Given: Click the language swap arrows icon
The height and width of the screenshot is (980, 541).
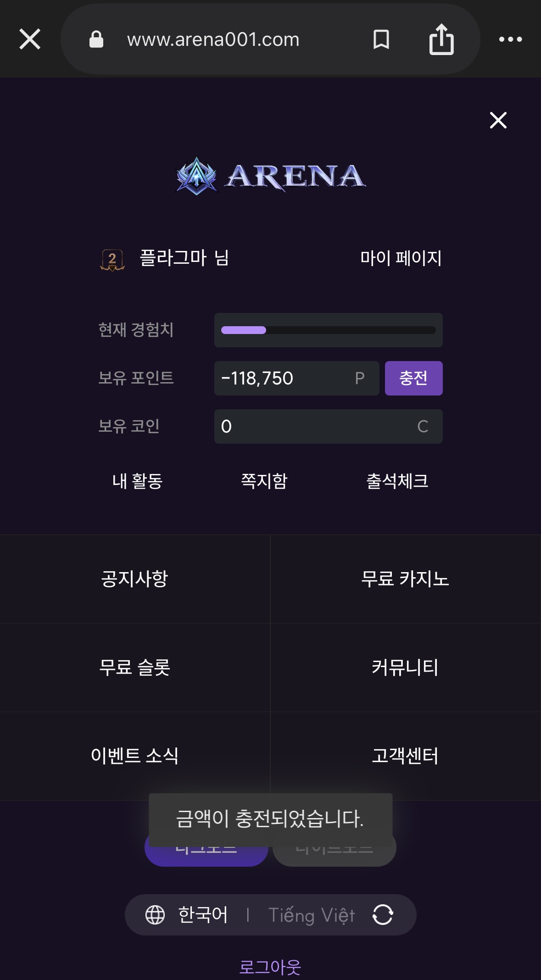Looking at the screenshot, I should pyautogui.click(x=383, y=915).
